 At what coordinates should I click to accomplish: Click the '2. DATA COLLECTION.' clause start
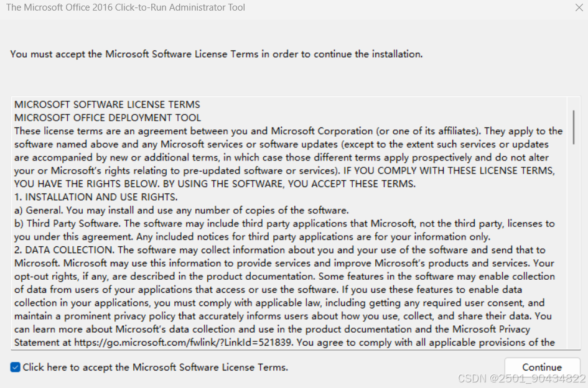pyautogui.click(x=64, y=250)
